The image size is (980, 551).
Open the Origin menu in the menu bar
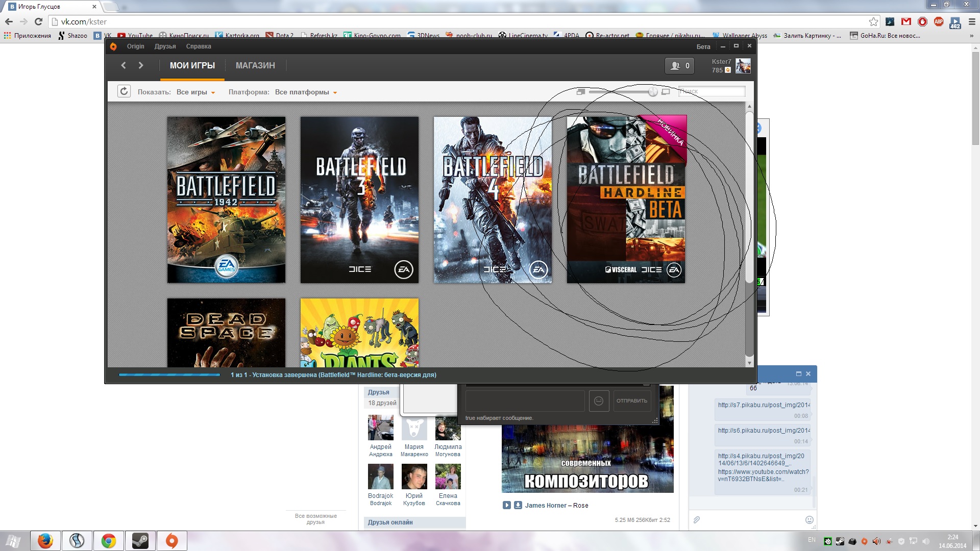pos(135,46)
